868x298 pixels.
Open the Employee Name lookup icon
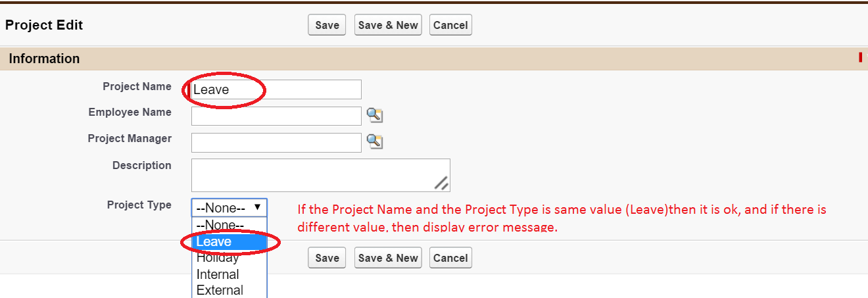tap(374, 116)
